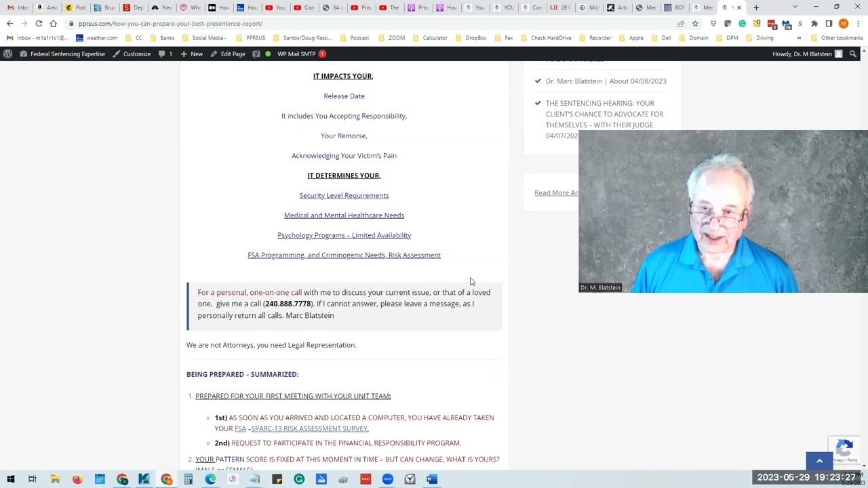868x488 pixels.
Task: Open the Inbox Gmail bookmark
Action: pos(37,38)
